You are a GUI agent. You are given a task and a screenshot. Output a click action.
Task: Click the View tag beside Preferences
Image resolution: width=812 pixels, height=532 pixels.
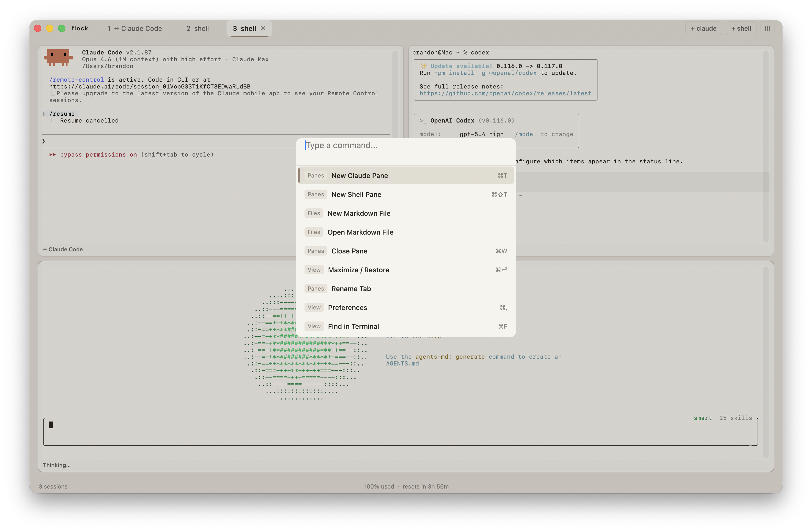(314, 307)
